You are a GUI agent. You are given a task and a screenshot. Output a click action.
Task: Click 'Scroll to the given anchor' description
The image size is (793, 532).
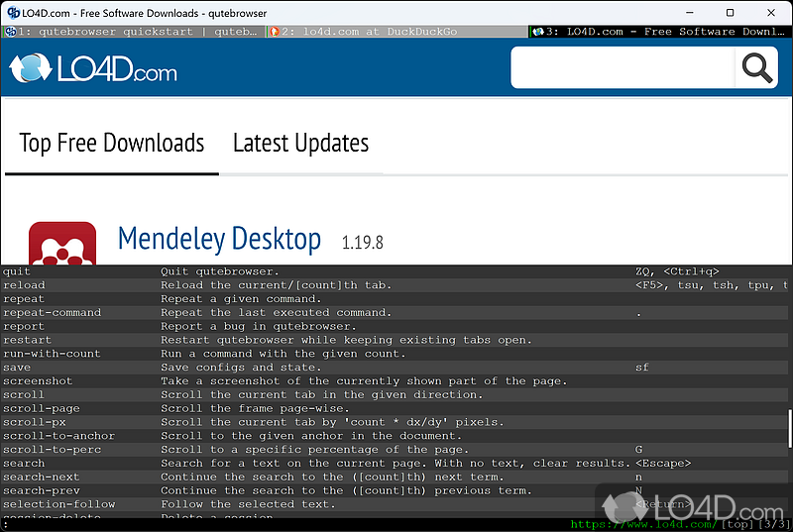311,436
